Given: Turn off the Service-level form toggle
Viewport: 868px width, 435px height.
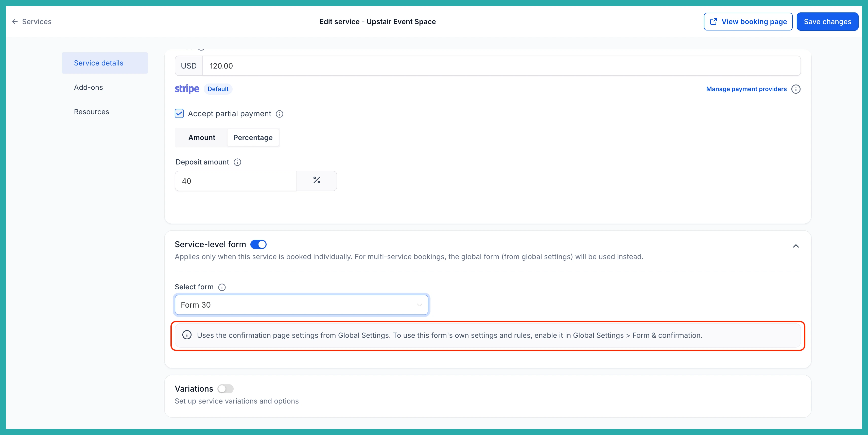Looking at the screenshot, I should [258, 244].
